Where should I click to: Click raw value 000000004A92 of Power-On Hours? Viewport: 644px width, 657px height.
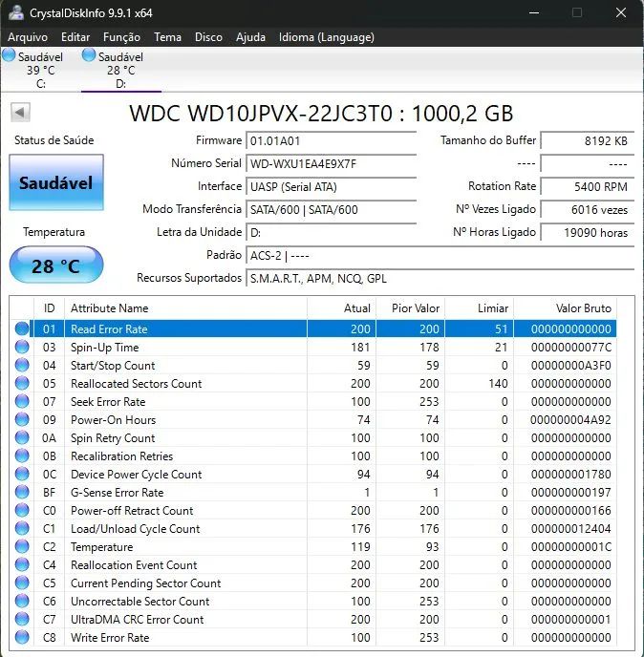tap(570, 420)
